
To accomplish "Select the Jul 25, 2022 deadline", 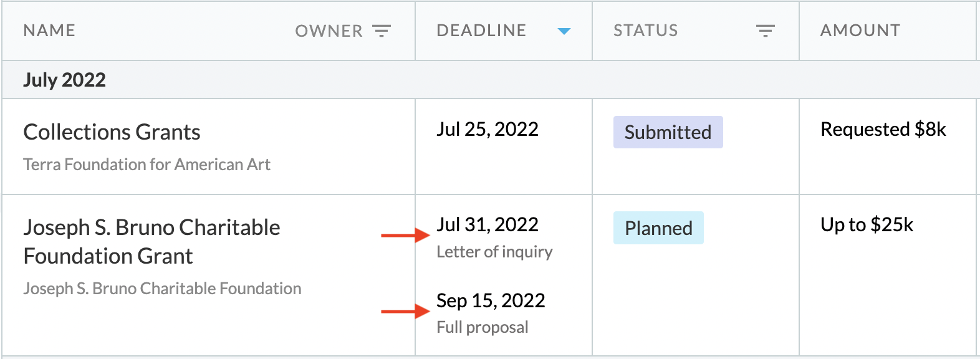I will (x=488, y=129).
